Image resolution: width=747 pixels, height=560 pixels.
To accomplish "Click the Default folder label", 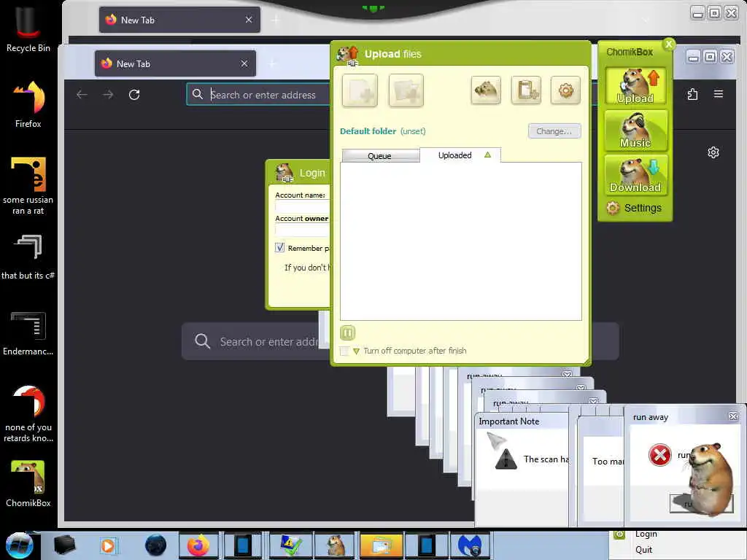I will (x=368, y=131).
